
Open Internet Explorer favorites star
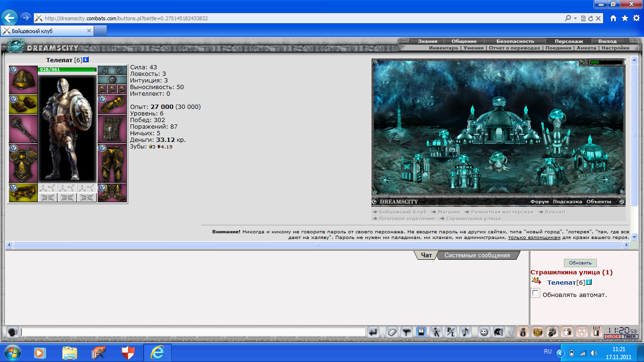(x=625, y=18)
